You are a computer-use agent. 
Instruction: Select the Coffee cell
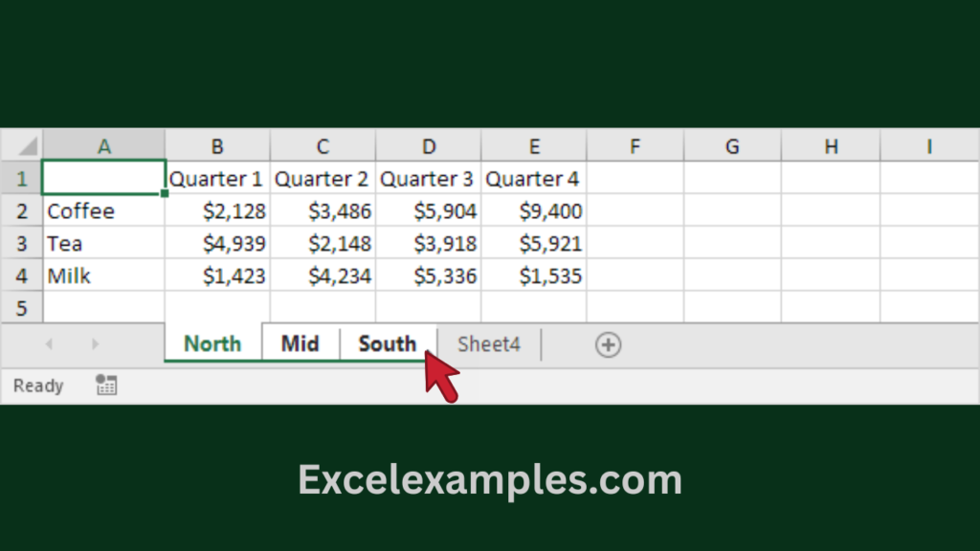tap(104, 211)
